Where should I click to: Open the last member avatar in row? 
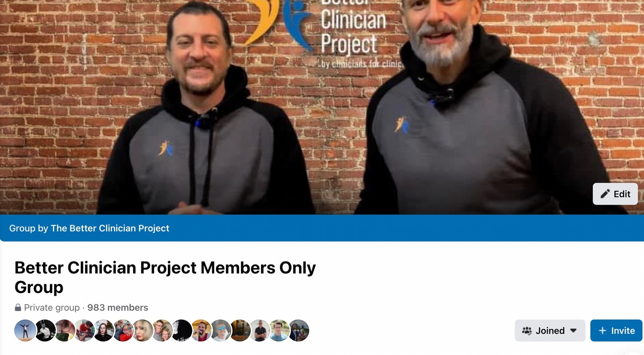pyautogui.click(x=299, y=331)
